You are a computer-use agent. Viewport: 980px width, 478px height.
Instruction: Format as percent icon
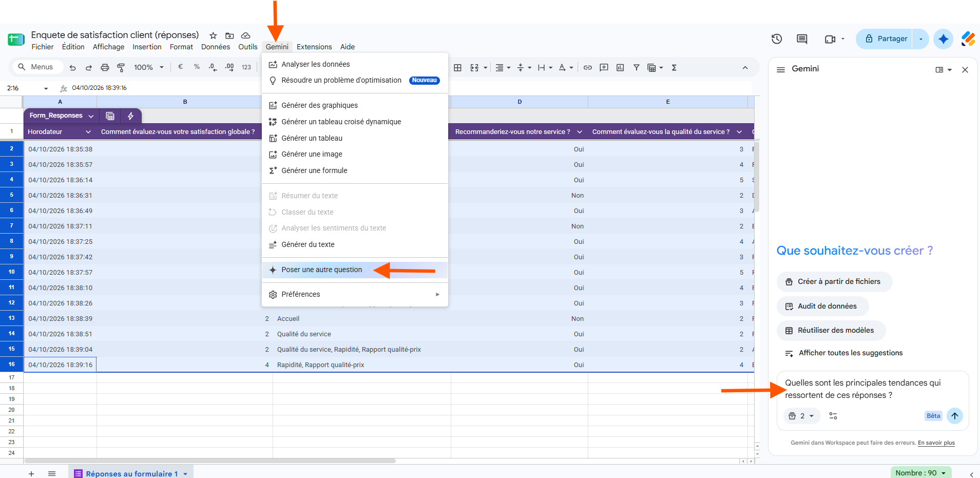pyautogui.click(x=197, y=67)
